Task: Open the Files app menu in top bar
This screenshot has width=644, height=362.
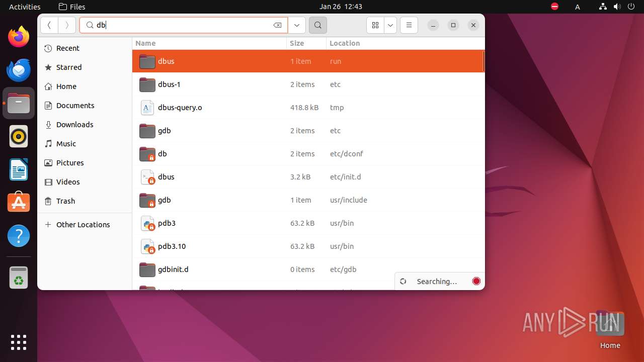Action: coord(72,7)
